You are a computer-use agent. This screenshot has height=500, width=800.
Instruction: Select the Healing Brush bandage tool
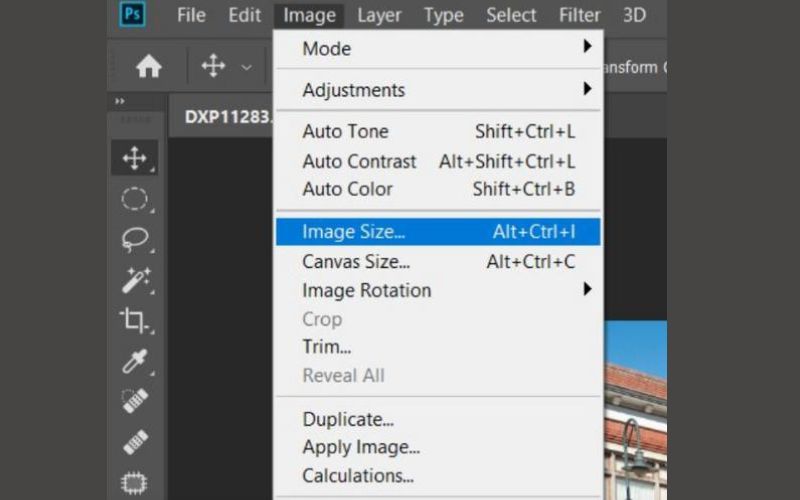point(136,442)
